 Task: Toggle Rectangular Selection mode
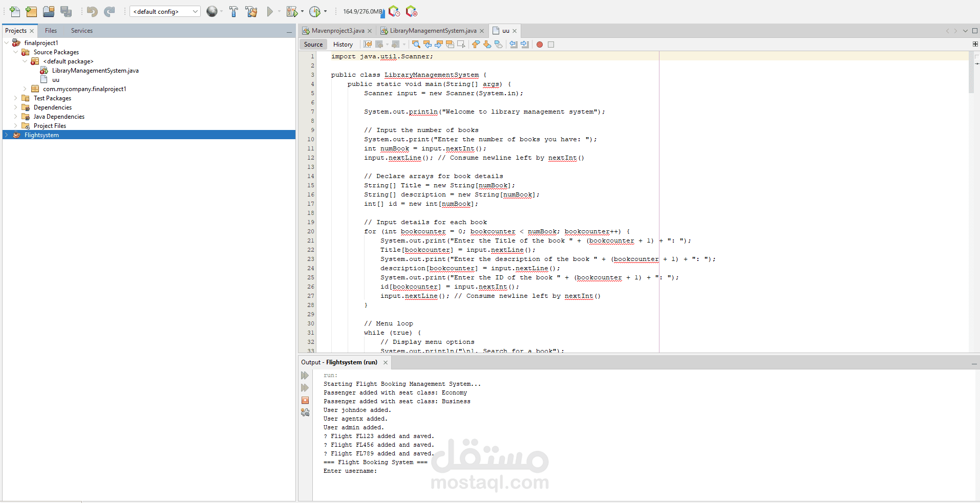[461, 45]
